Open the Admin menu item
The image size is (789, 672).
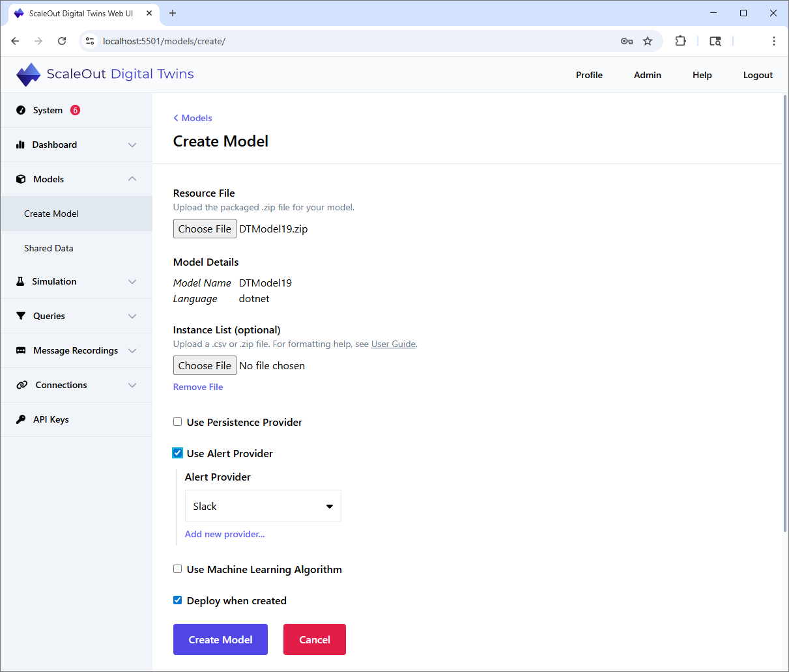click(x=648, y=75)
